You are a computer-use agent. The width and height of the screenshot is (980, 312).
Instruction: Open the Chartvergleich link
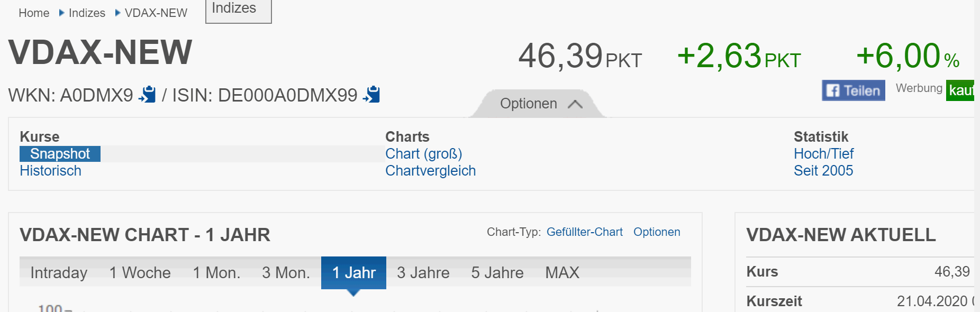[x=430, y=171]
